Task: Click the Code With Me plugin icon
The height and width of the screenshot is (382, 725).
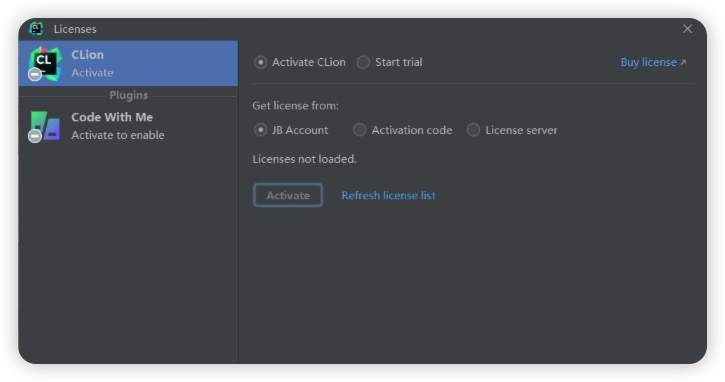Action: click(45, 126)
